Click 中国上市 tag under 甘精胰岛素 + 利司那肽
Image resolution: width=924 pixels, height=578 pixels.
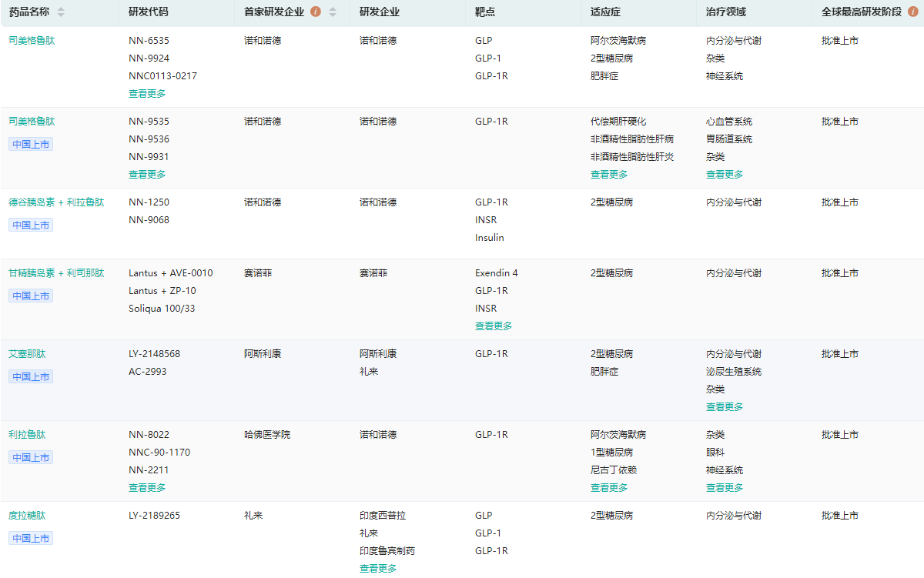pyautogui.click(x=31, y=296)
